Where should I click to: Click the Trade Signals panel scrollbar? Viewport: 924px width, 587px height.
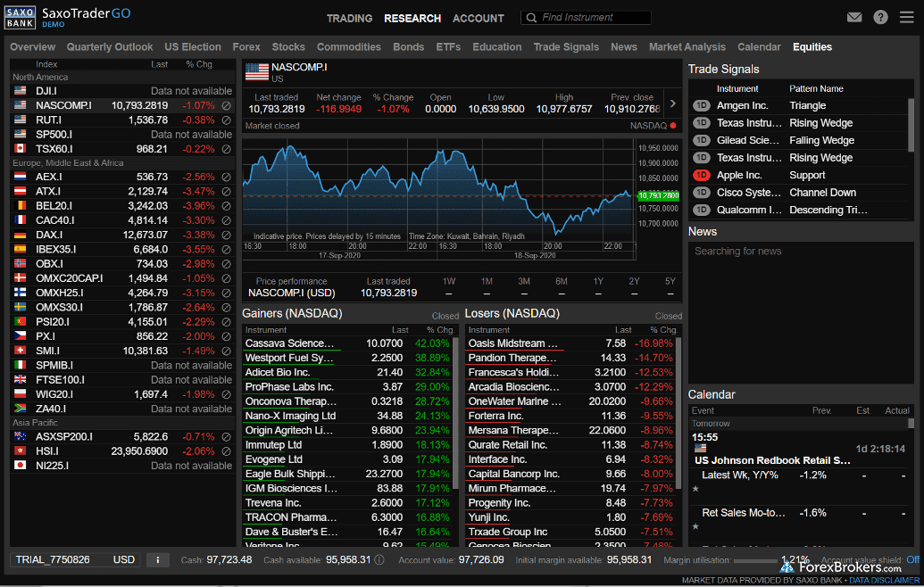(911, 125)
